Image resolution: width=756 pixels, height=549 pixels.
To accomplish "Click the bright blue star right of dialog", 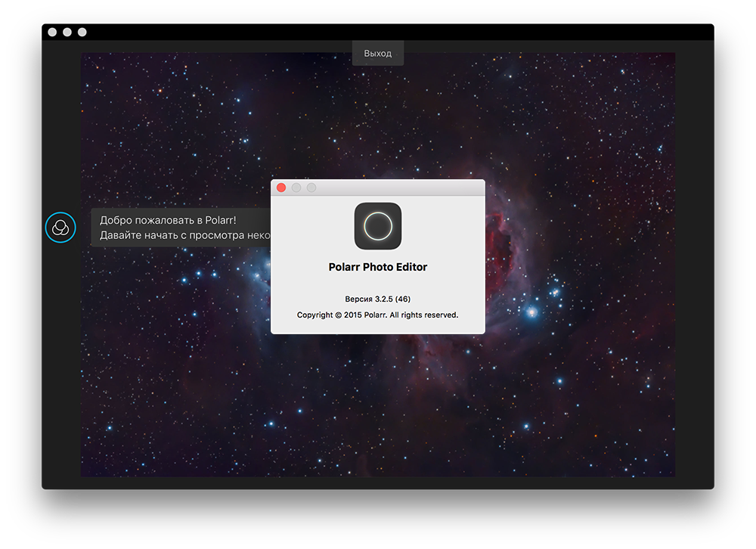I will point(532,312).
